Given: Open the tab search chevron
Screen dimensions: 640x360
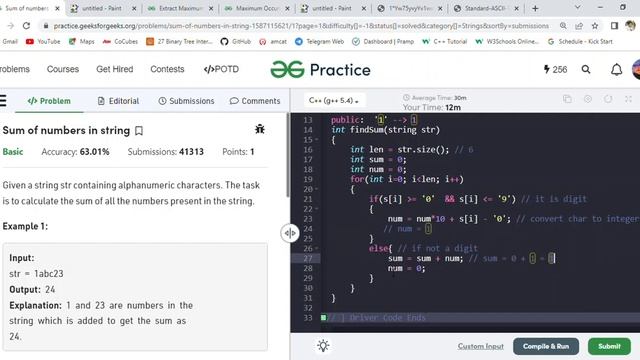Looking at the screenshot, I should (577, 7).
